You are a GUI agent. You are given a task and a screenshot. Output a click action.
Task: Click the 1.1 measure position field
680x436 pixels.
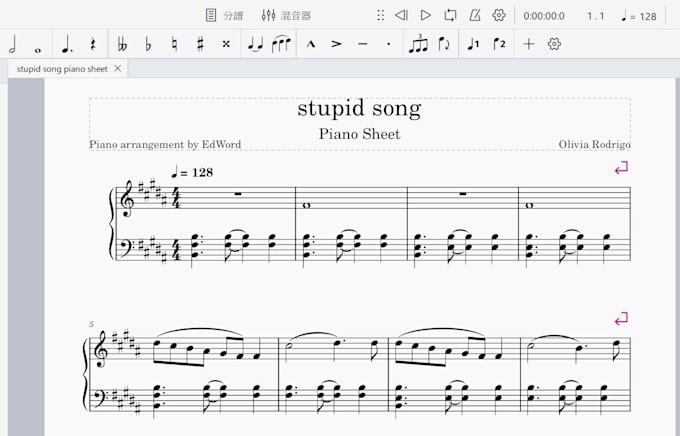coord(595,16)
